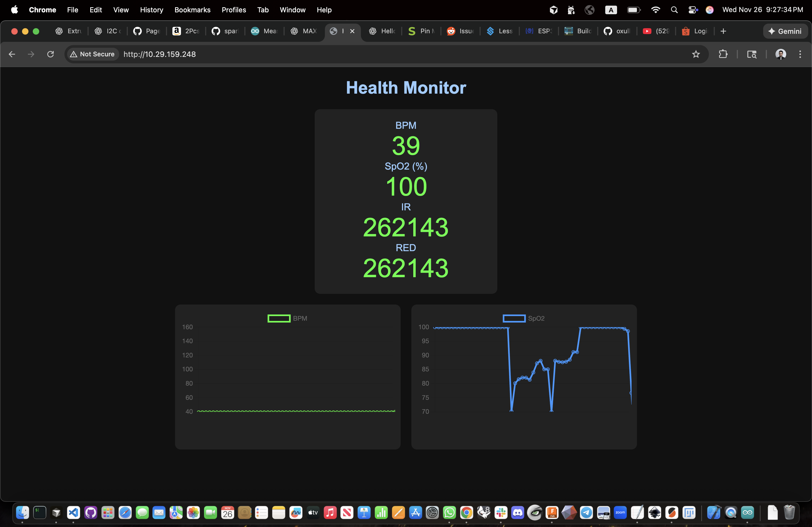The width and height of the screenshot is (812, 527).
Task: Open the three-dot Chrome menu icon
Action: point(800,54)
